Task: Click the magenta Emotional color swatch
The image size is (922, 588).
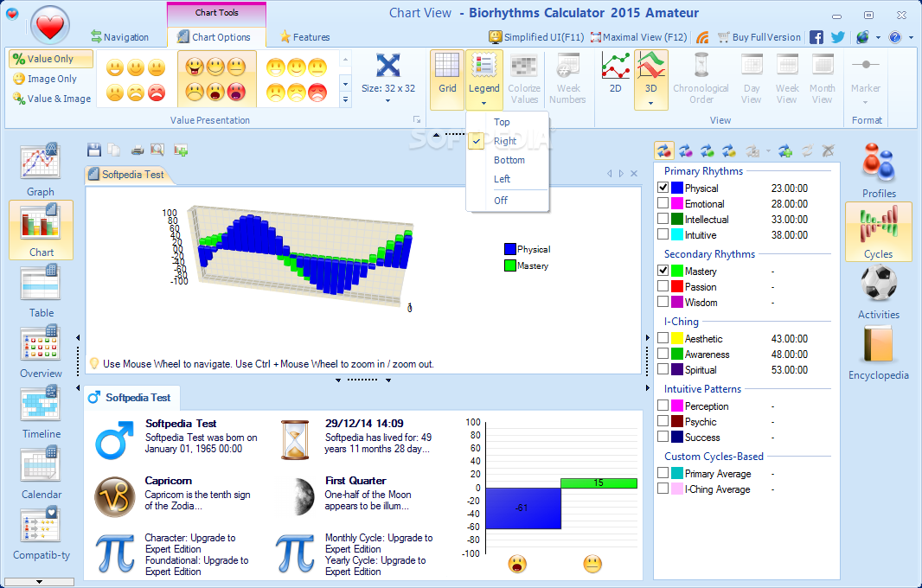Action: [x=677, y=203]
